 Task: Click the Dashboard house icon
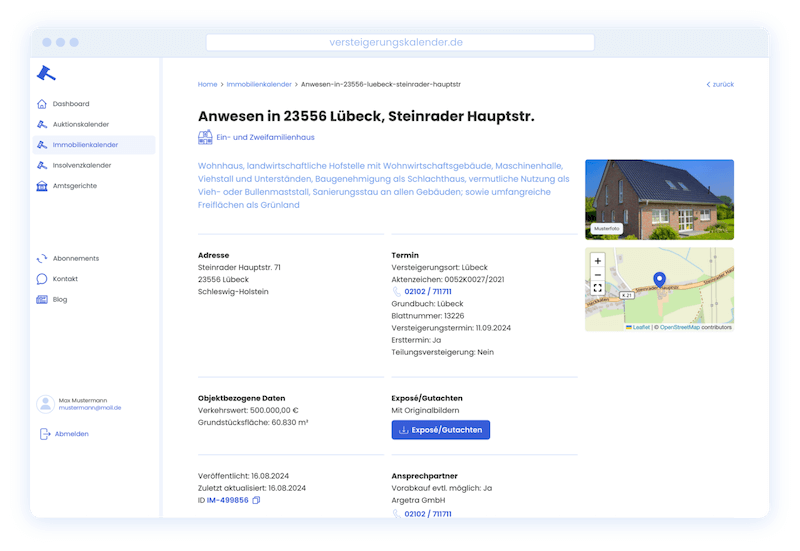point(42,104)
